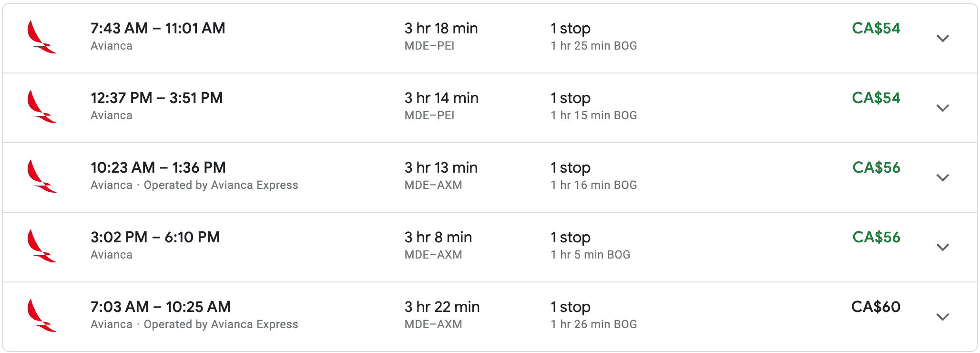Click Avianca logo on 12:37 PM flight
Viewport: 980px width, 353px height.
(x=42, y=107)
